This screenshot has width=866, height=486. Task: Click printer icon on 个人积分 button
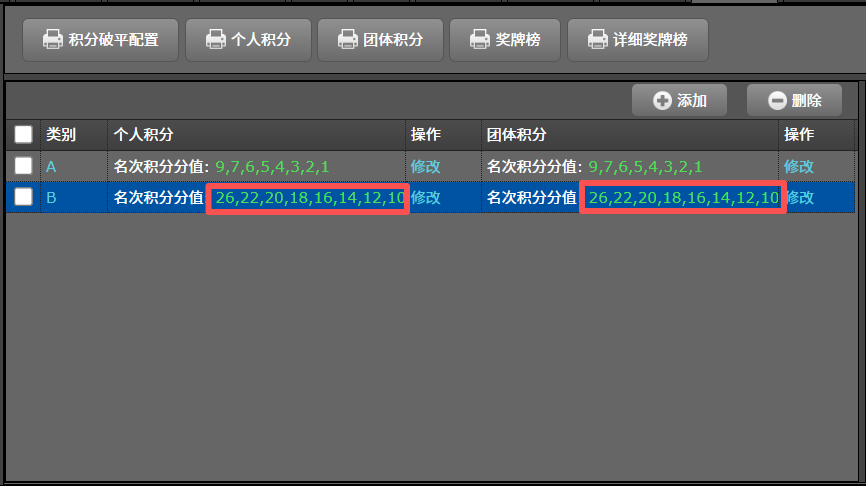coord(216,39)
